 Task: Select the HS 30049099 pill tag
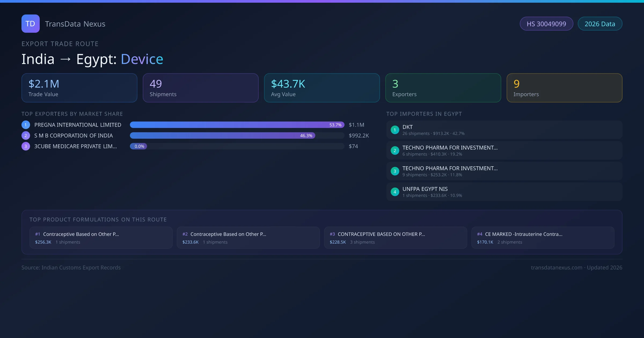[546, 24]
